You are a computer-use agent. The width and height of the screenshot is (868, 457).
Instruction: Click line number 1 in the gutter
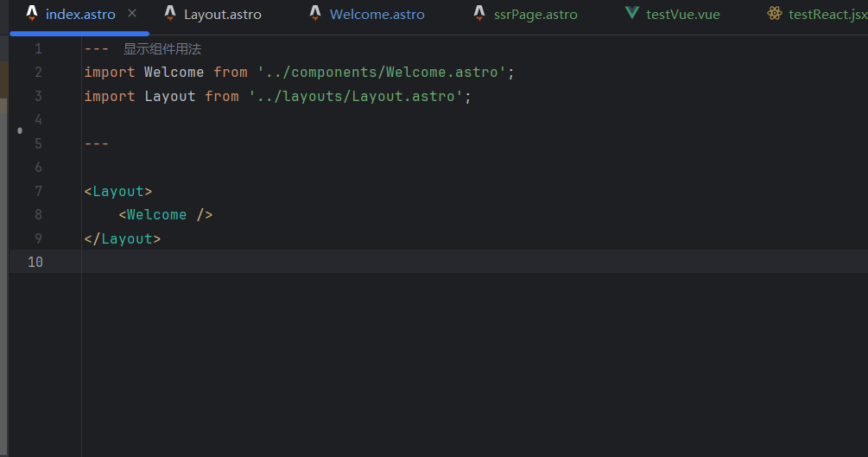(38, 49)
